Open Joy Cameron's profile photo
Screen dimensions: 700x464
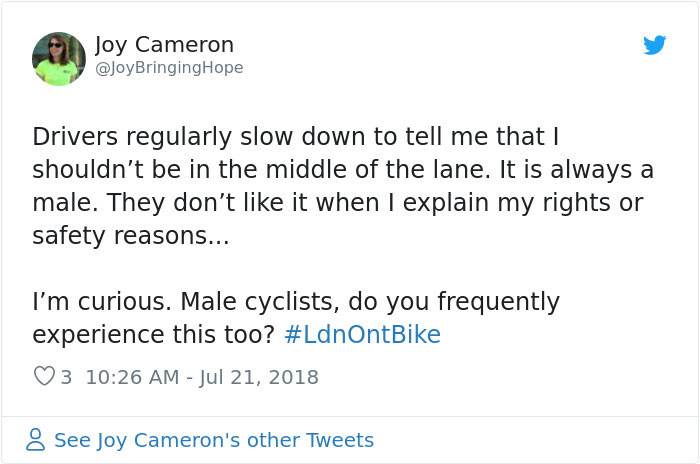coord(59,59)
